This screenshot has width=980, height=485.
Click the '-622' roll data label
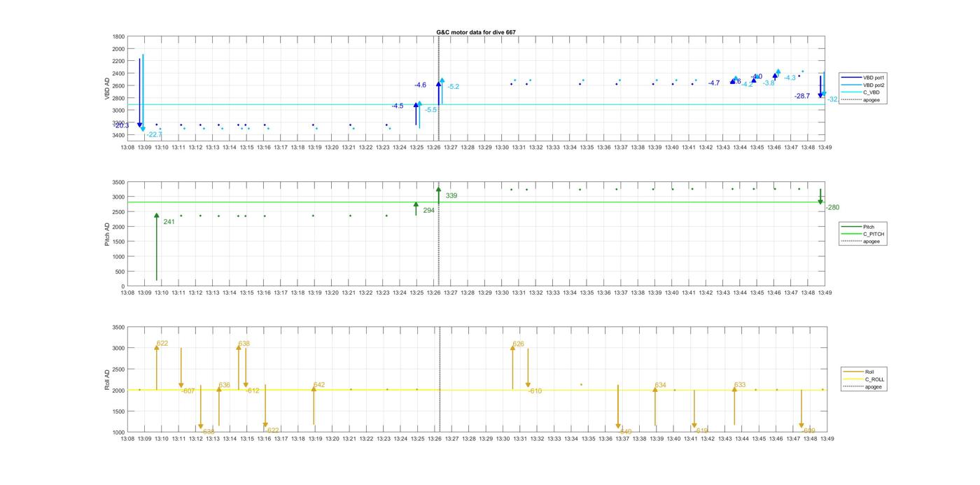point(272,430)
